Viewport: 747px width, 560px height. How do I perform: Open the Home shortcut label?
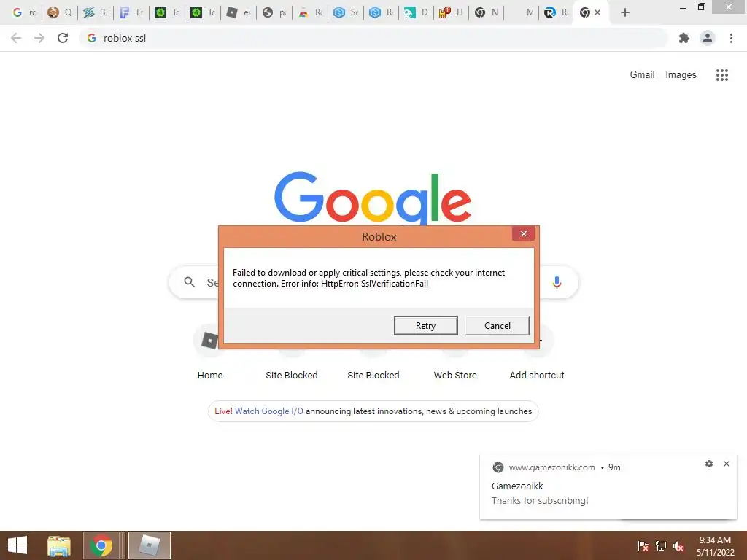click(210, 376)
